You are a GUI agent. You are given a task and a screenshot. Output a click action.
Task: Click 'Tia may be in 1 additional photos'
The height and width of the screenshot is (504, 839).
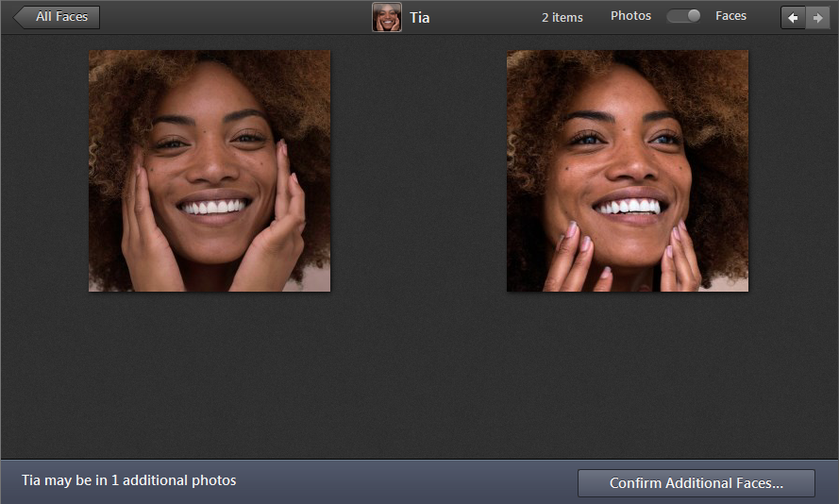(129, 480)
